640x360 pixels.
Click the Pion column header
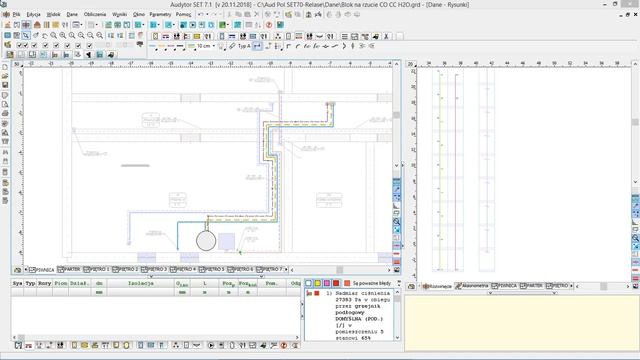pyautogui.click(x=60, y=283)
